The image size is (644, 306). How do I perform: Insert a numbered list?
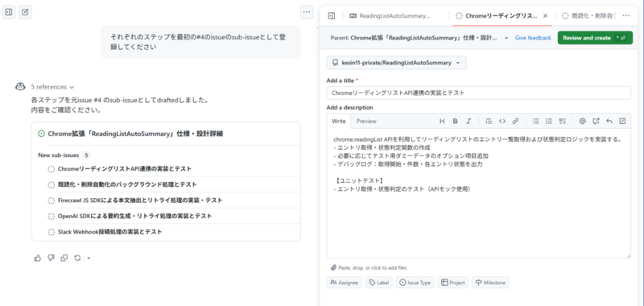[x=549, y=121]
